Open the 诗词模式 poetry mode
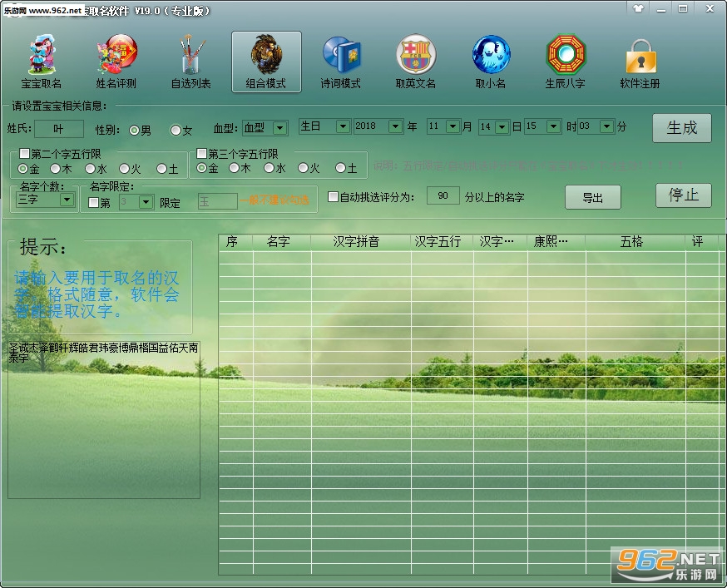Screen dimensions: 727x588 coord(341,62)
